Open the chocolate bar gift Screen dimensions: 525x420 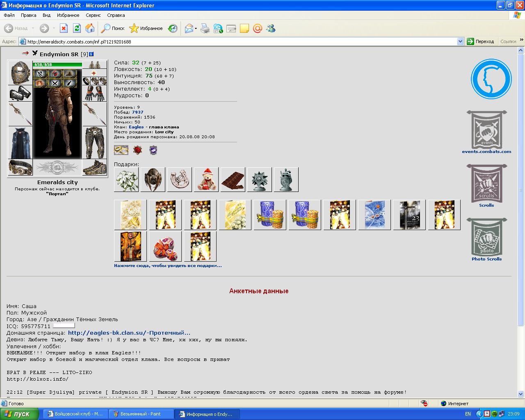pos(233,180)
